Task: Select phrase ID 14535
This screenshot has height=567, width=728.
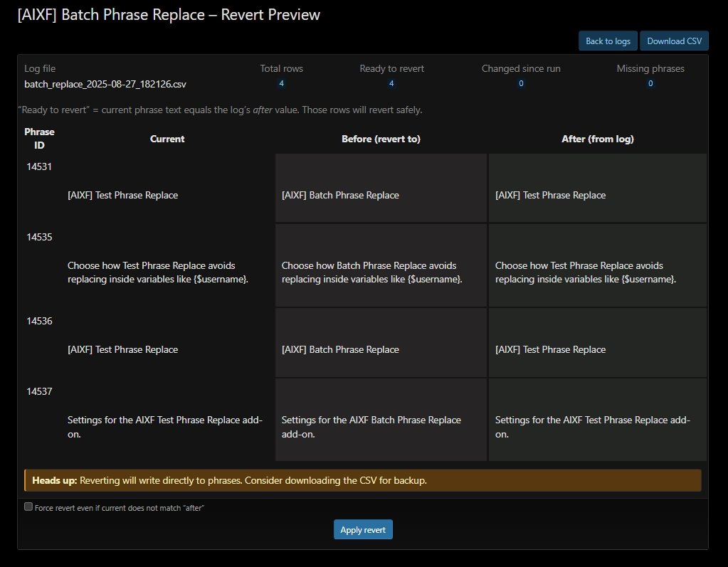Action: pyautogui.click(x=39, y=237)
